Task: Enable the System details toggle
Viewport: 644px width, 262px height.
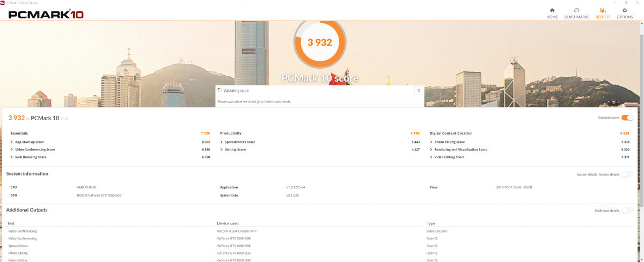Action: coord(627,174)
